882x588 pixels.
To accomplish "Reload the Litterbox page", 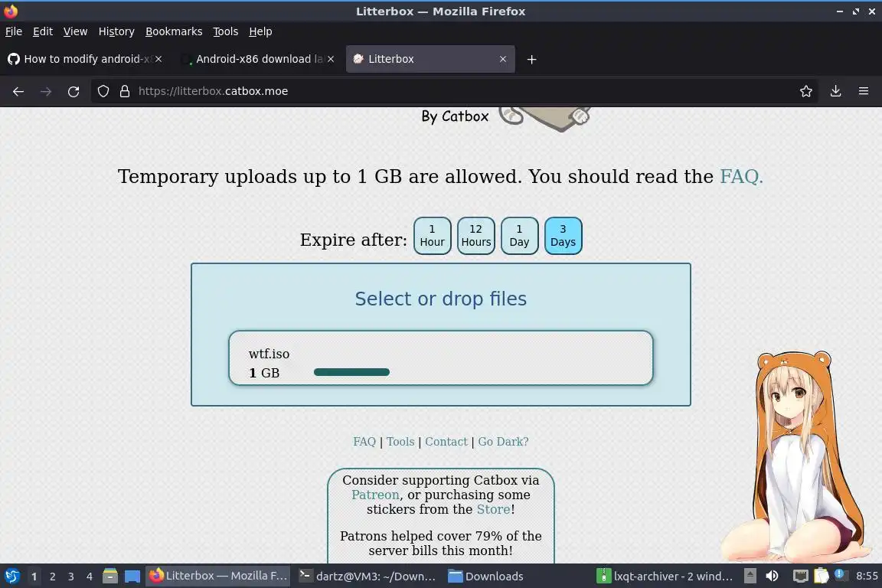I will 73,91.
